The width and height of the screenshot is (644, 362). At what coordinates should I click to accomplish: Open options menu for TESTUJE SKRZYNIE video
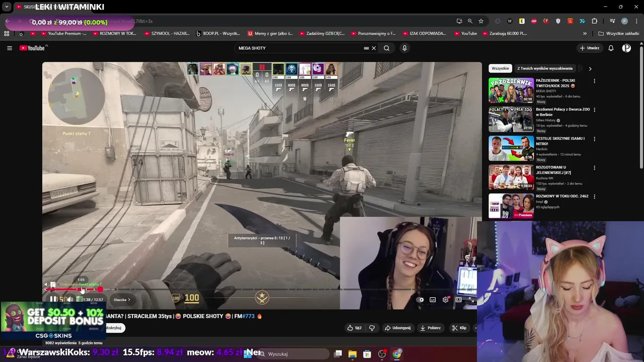(594, 139)
